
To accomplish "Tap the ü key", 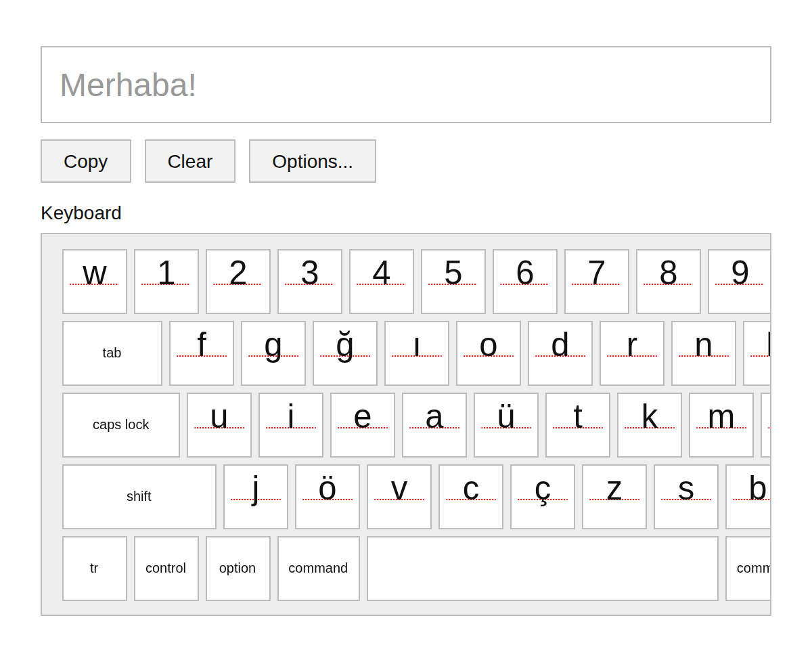I will pos(506,425).
